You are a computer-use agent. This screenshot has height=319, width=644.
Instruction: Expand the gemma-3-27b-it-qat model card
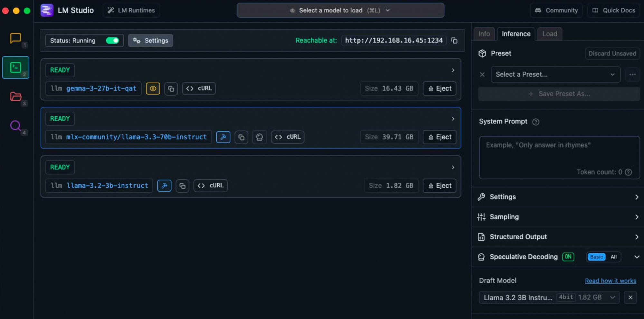[x=453, y=70]
